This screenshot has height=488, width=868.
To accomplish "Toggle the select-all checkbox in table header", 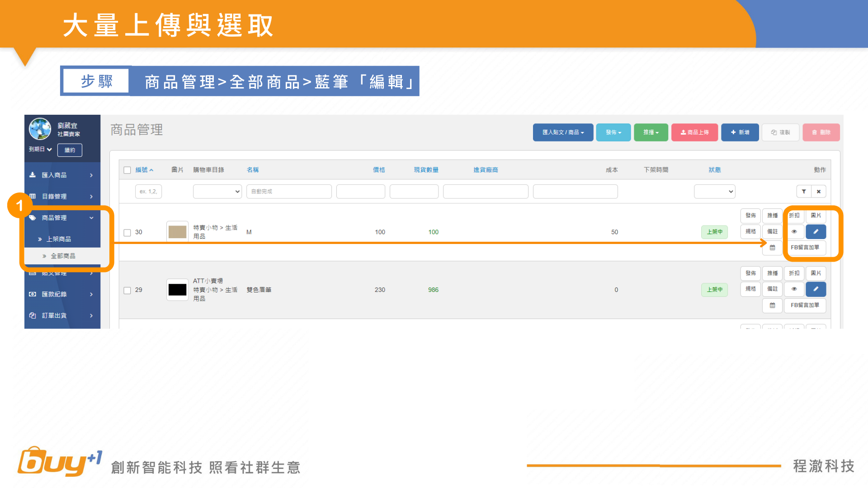I will point(127,170).
